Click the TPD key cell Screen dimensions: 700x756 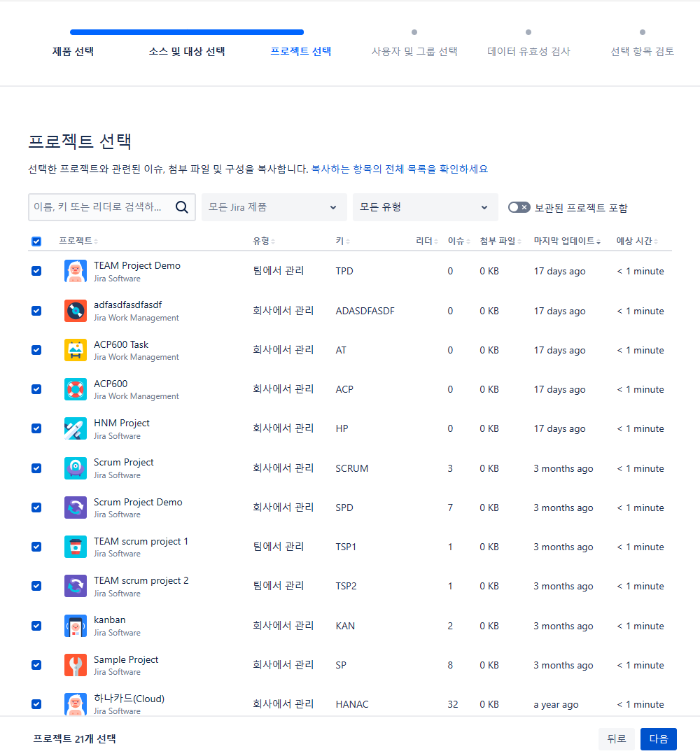344,271
